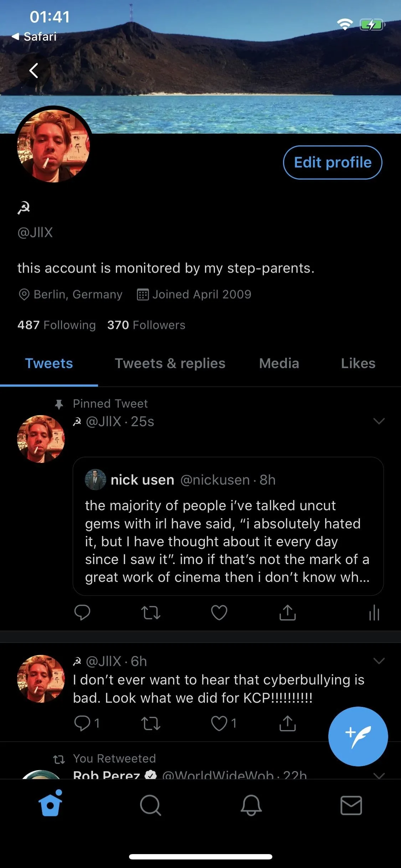Tap the back arrow on profile header
This screenshot has height=868, width=401.
34,71
